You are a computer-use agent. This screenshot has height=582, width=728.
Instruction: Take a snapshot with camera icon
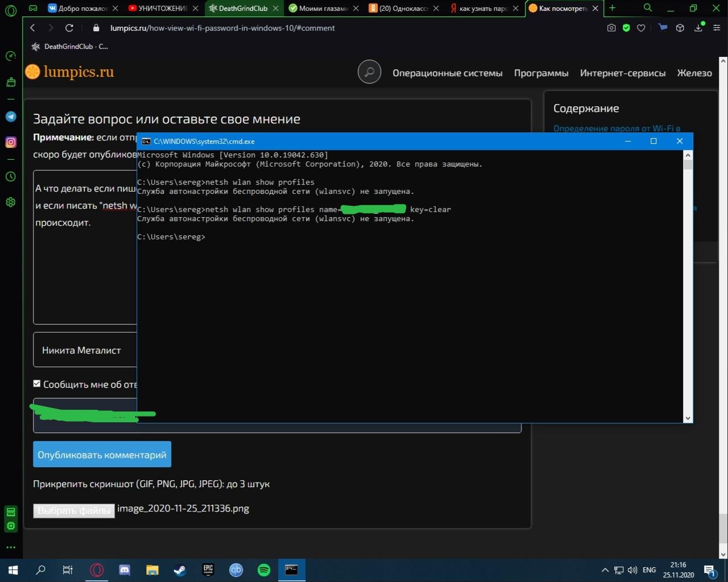(x=611, y=28)
